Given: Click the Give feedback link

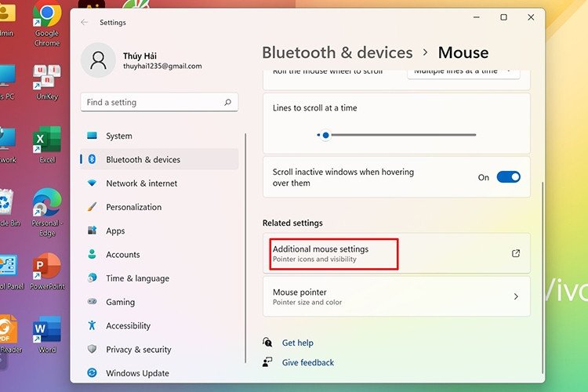Looking at the screenshot, I should click(x=308, y=362).
